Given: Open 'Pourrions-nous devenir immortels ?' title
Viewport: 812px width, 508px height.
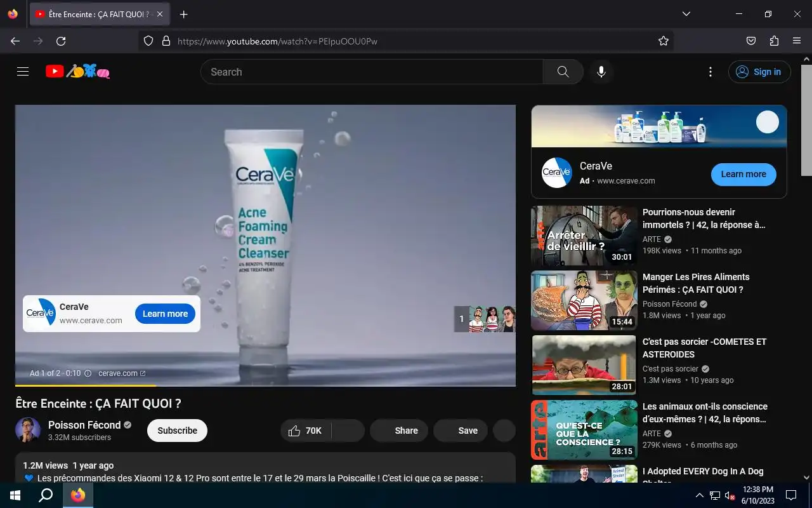Looking at the screenshot, I should [704, 218].
